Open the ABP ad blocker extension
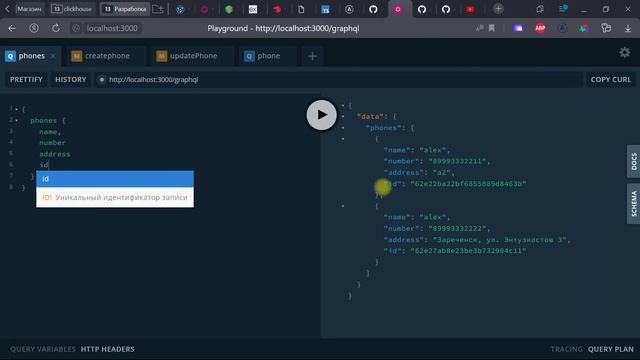Screen dimensions: 640x360 [x=540, y=28]
